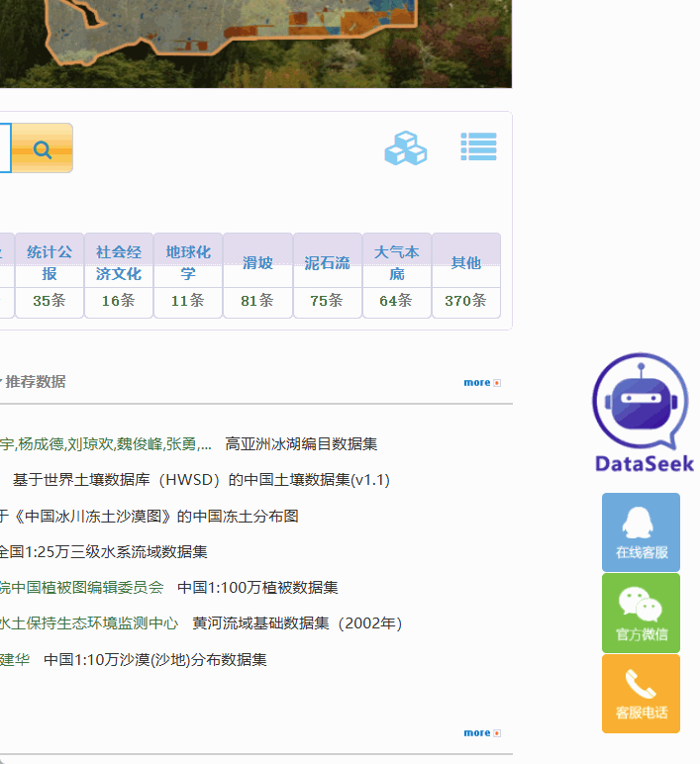Switch to the list view icon
700x764 pixels.
(x=478, y=146)
